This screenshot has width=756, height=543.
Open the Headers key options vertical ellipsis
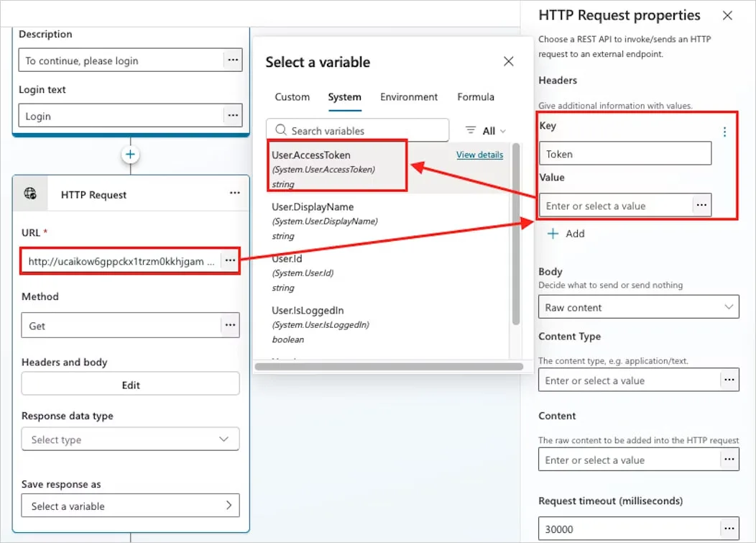click(725, 132)
